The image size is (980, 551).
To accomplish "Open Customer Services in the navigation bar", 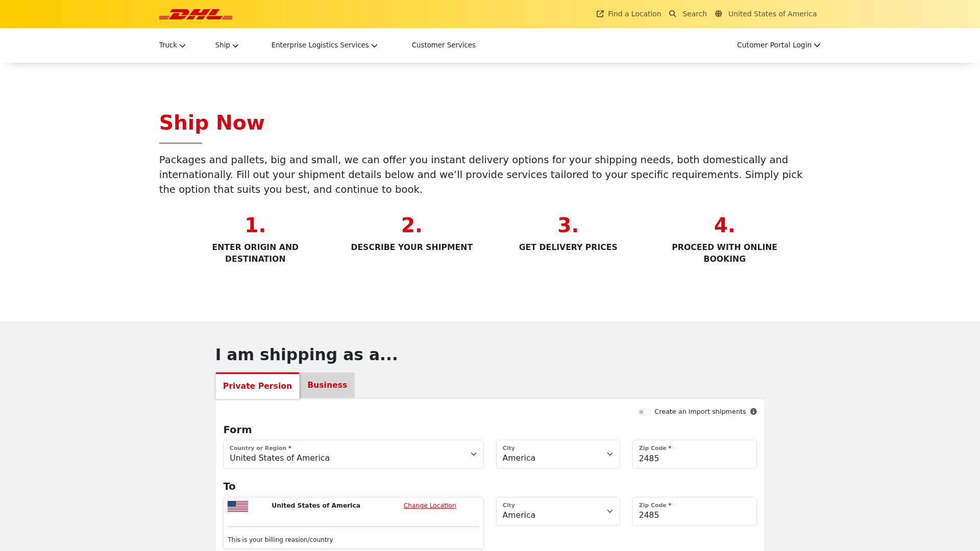I will 444,45.
